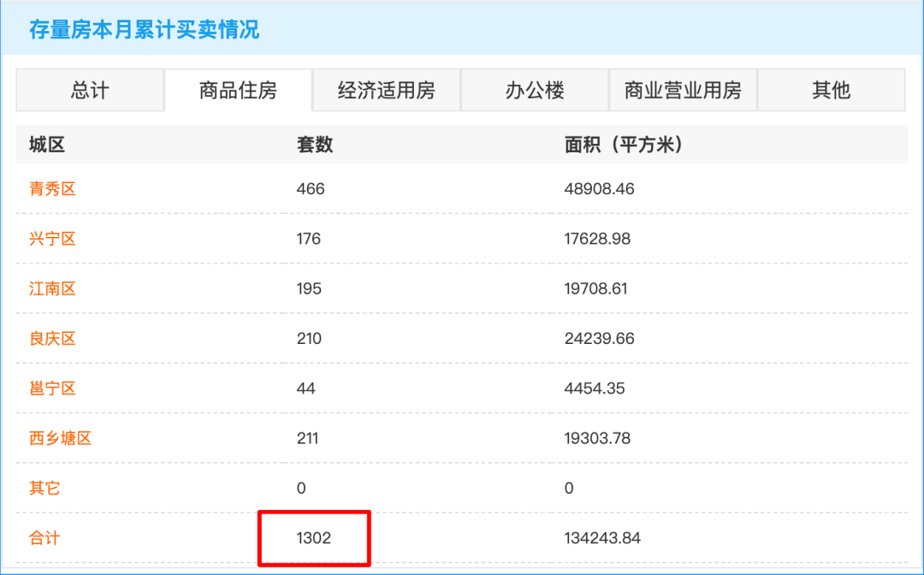Select the 商品住房 tab

click(238, 90)
